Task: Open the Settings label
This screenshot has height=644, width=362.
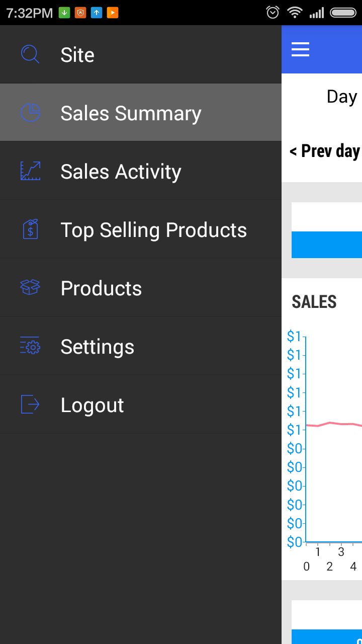Action: (x=97, y=347)
